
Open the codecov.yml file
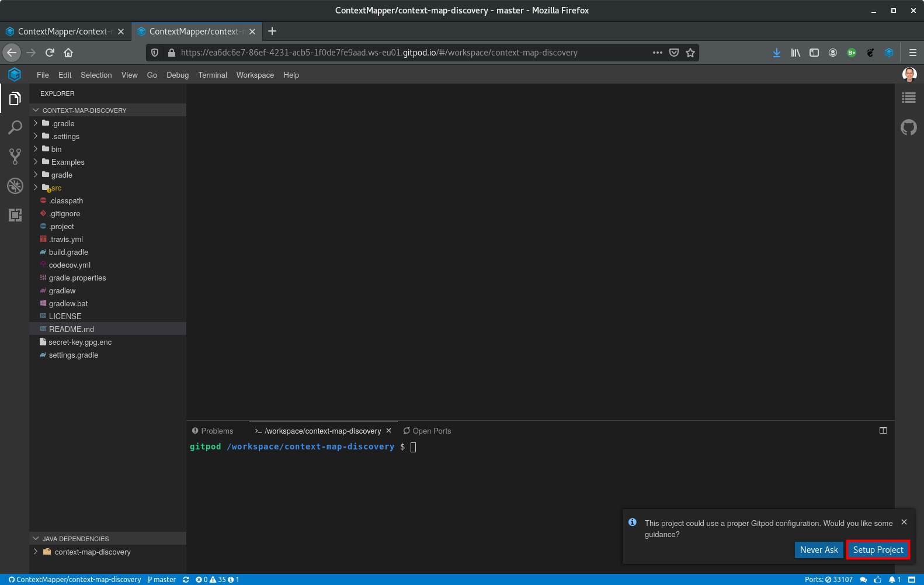tap(107, 265)
